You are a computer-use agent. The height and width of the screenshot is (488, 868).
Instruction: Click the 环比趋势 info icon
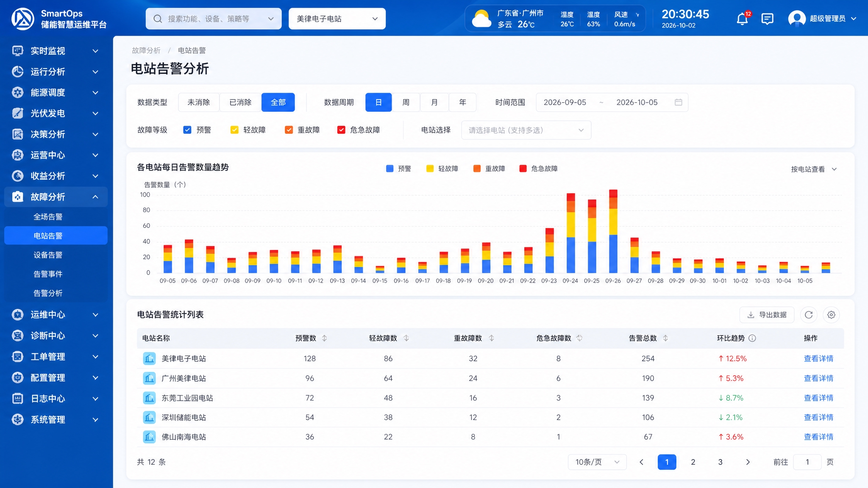pos(752,338)
